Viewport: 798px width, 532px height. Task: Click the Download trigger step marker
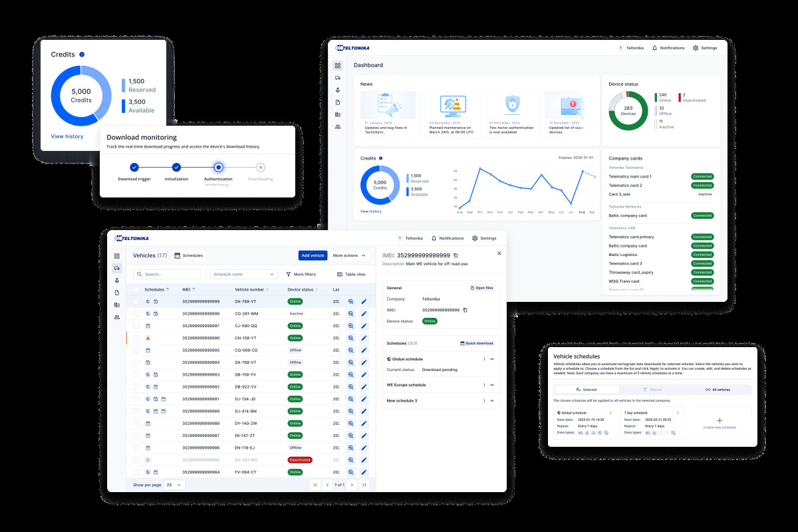[x=134, y=168]
